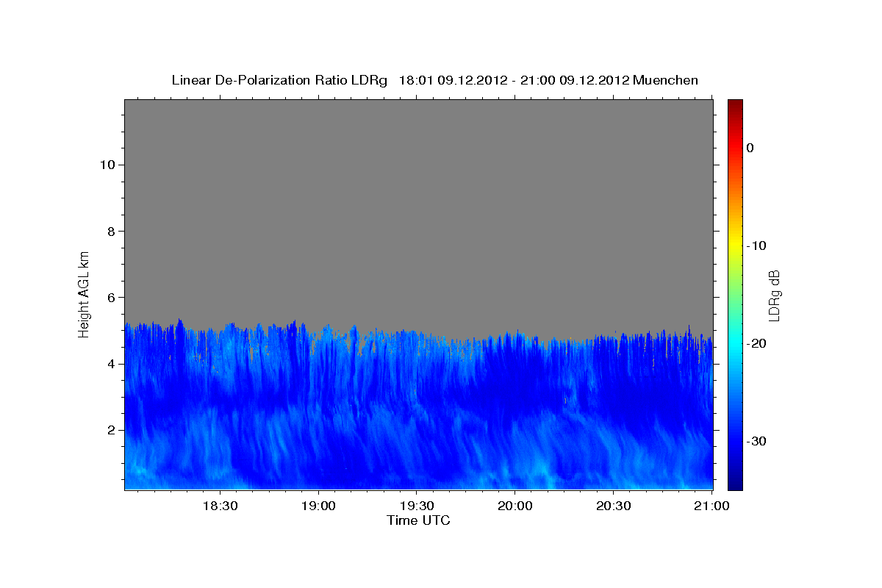The width and height of the screenshot is (882, 588).
Task: Click the colorbar value -30
Action: (x=756, y=441)
